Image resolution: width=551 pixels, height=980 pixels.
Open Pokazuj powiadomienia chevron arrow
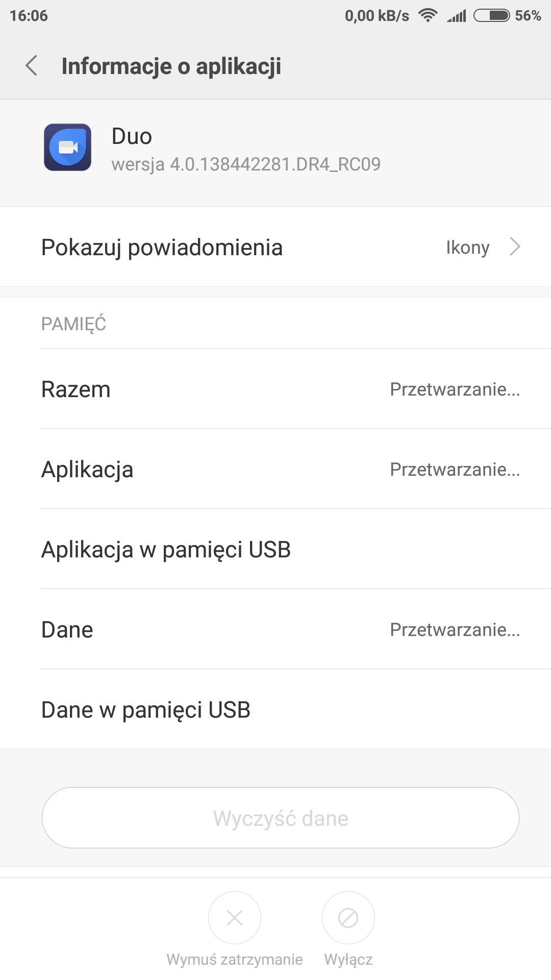[x=515, y=247]
